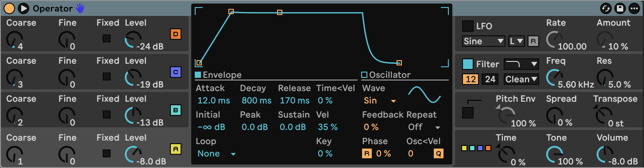This screenshot has height=168, width=644.
Task: Click the global Volume knob
Action: pos(605,155)
